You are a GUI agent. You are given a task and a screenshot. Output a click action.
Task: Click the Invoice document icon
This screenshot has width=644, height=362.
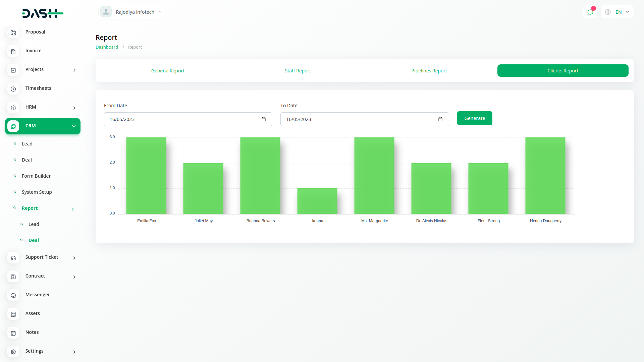(x=13, y=51)
